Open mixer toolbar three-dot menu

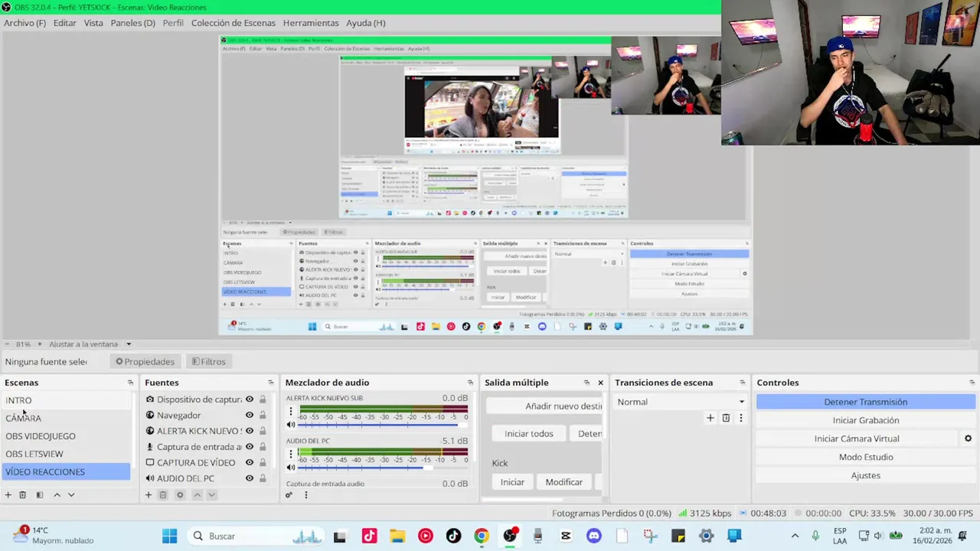tap(305, 495)
